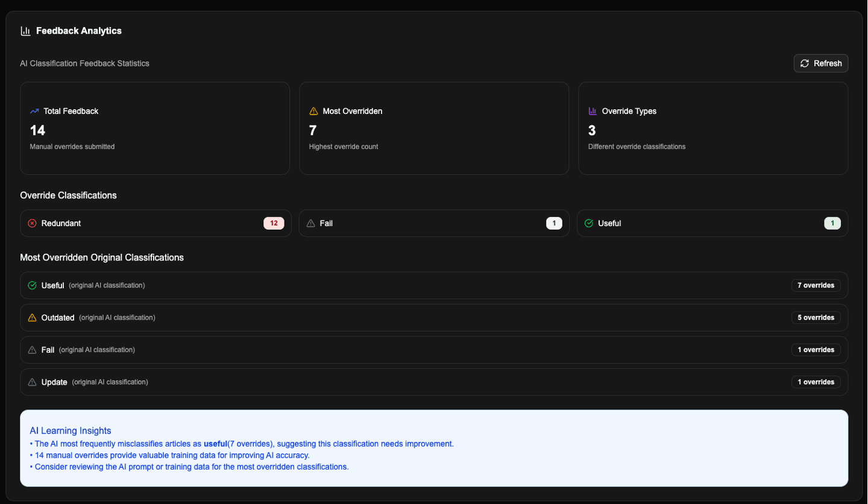Viewport: 868px width, 504px height.
Task: Click the purple chart icon beside Override Types
Action: point(593,111)
